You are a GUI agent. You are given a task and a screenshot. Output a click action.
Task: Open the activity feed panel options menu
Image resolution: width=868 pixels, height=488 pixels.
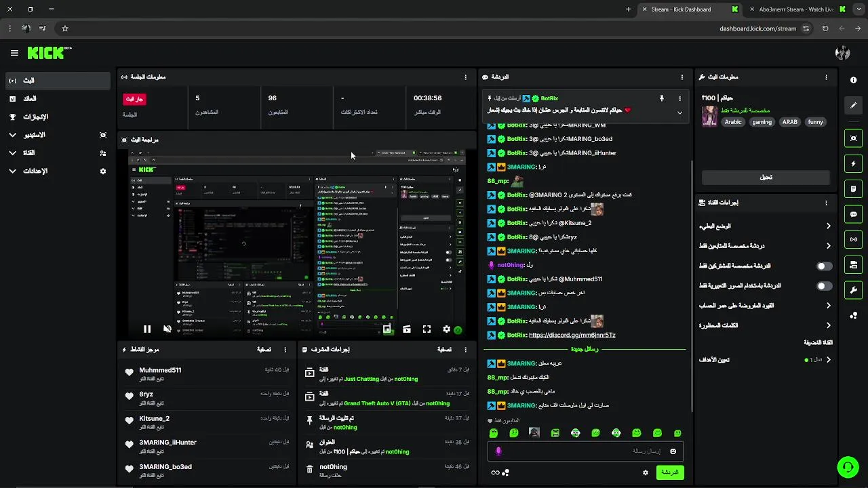tap(285, 350)
